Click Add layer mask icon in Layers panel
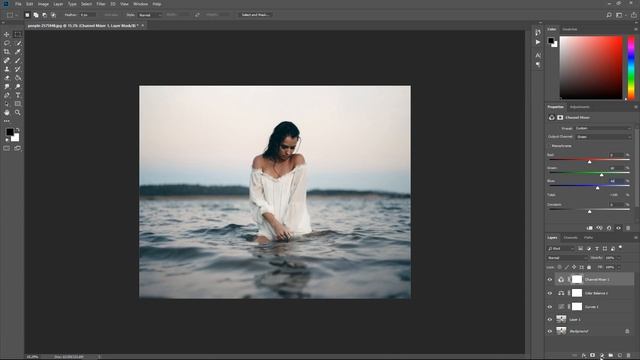Viewport: 640px width, 360px height. (593, 356)
